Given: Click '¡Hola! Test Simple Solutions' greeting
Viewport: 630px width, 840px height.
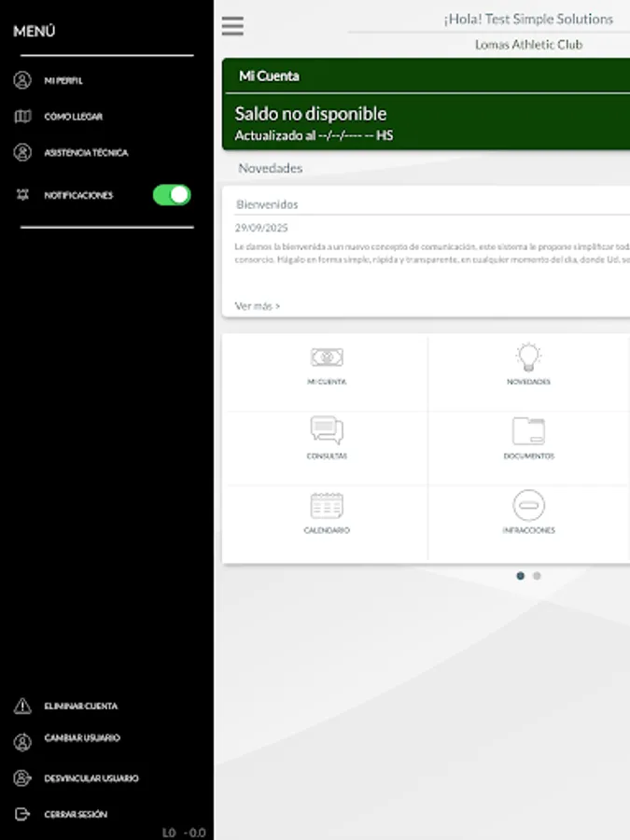Looking at the screenshot, I should click(x=528, y=19).
